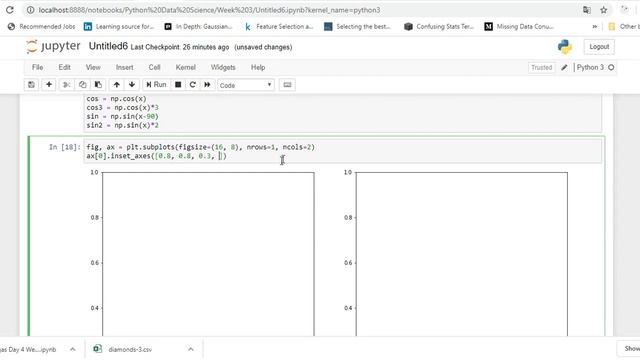This screenshot has height=360, width=640.
Task: Open the Insert menu
Action: [x=124, y=67]
